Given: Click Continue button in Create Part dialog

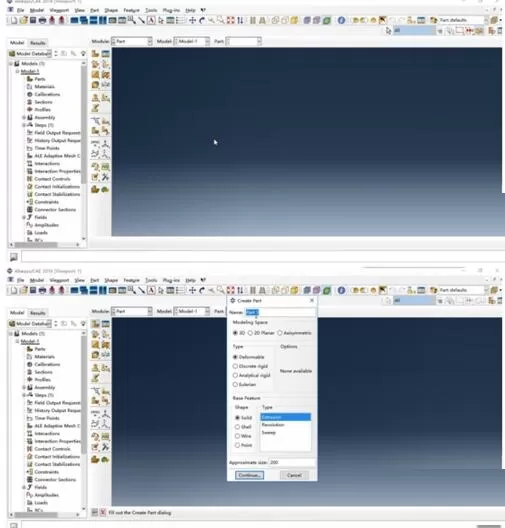Looking at the screenshot, I should pyautogui.click(x=249, y=475).
